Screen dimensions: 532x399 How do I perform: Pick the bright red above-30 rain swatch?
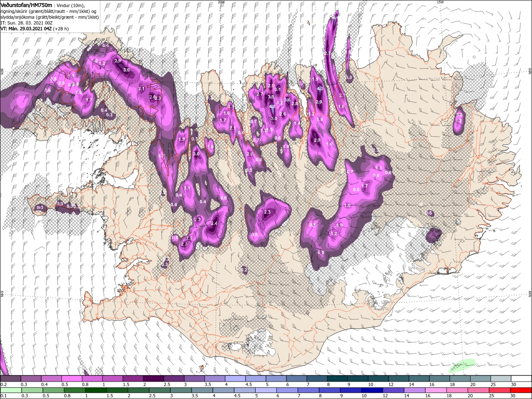click(521, 390)
